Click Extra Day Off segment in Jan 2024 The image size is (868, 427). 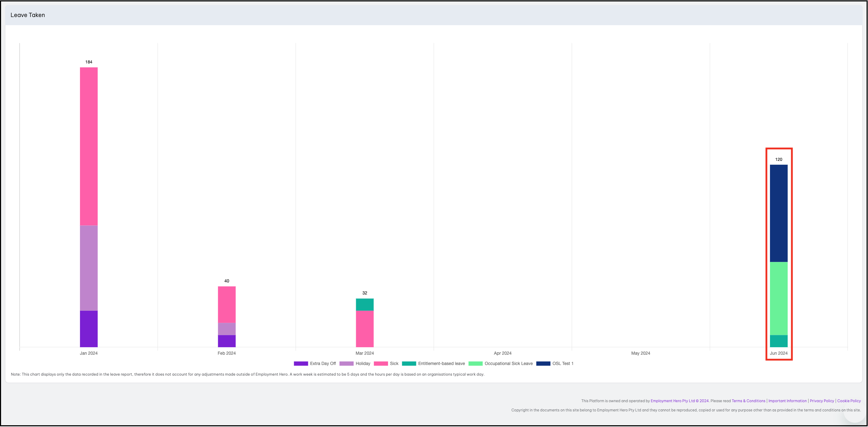tap(88, 329)
